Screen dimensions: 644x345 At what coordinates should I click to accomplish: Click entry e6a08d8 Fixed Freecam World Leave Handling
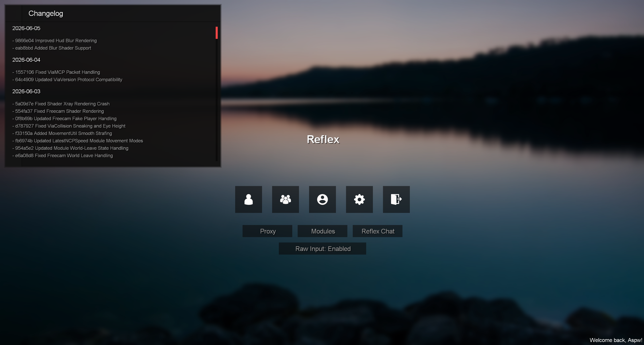[62, 156]
